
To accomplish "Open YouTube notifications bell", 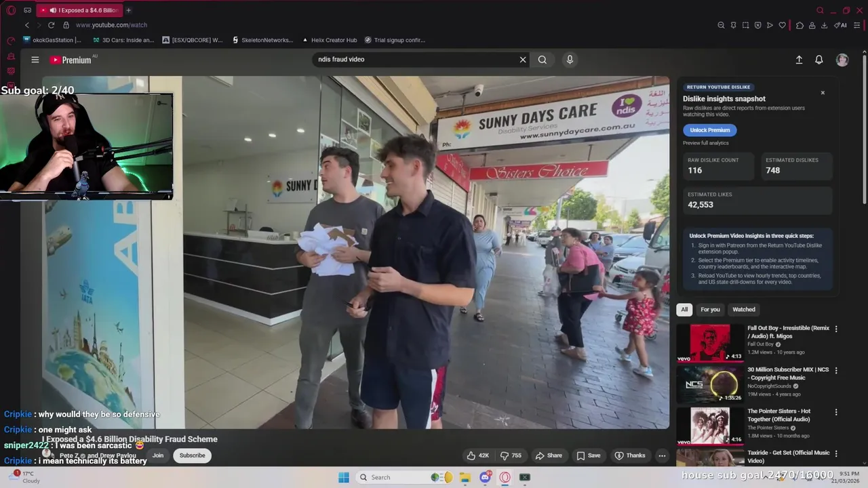I will pyautogui.click(x=819, y=60).
